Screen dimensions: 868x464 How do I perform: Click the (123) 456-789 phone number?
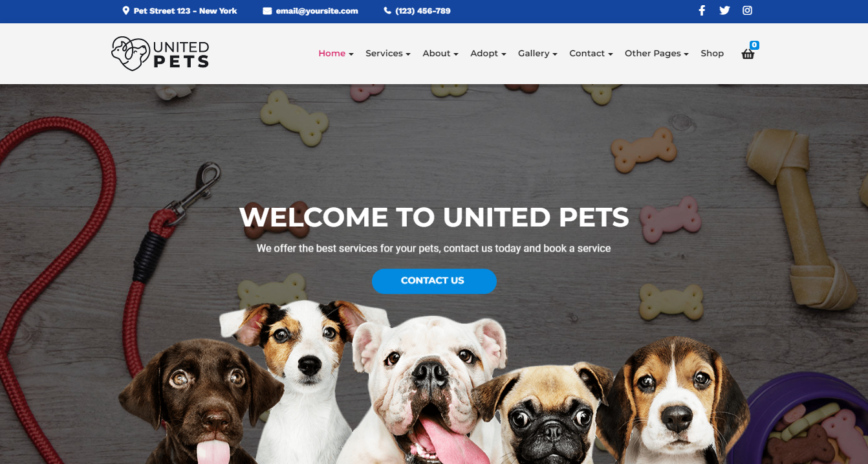click(x=423, y=11)
